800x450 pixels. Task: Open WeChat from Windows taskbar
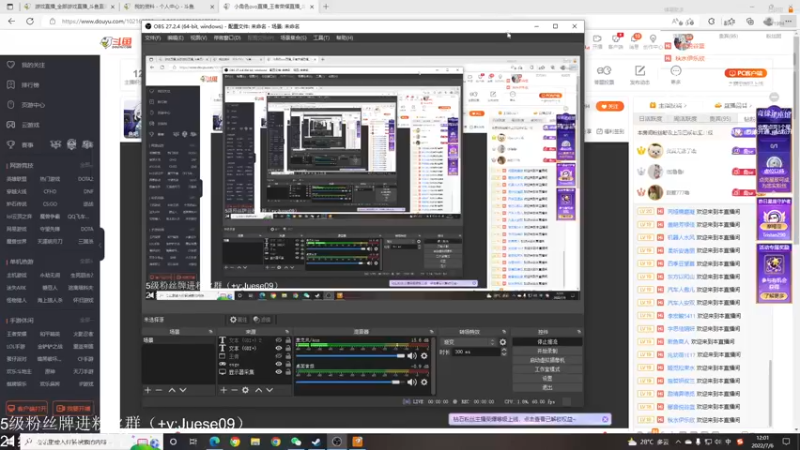click(x=296, y=442)
